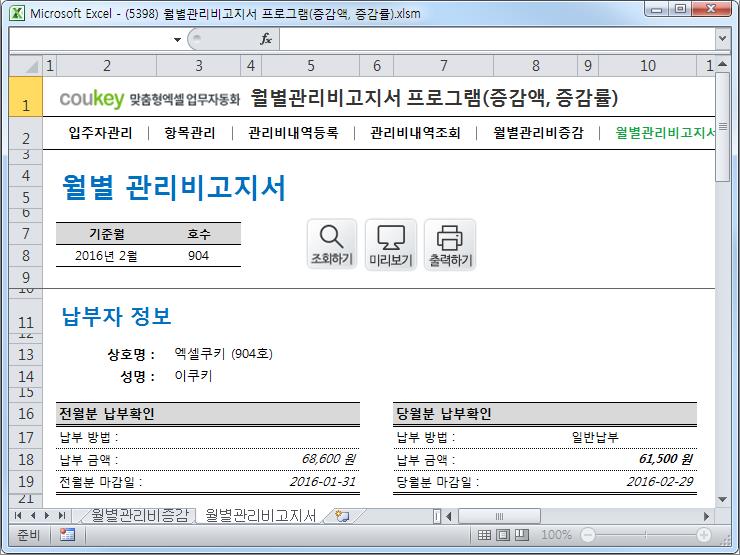The width and height of the screenshot is (740, 555).
Task: Click the vertical scroll up arrow
Action: coord(723,64)
